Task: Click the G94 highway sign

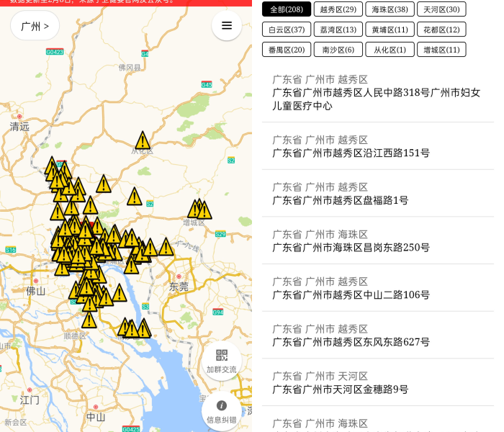Action: (217, 312)
